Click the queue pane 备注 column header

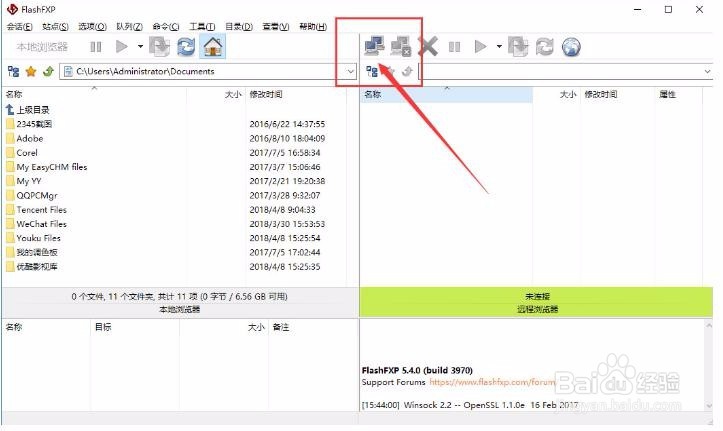313,327
